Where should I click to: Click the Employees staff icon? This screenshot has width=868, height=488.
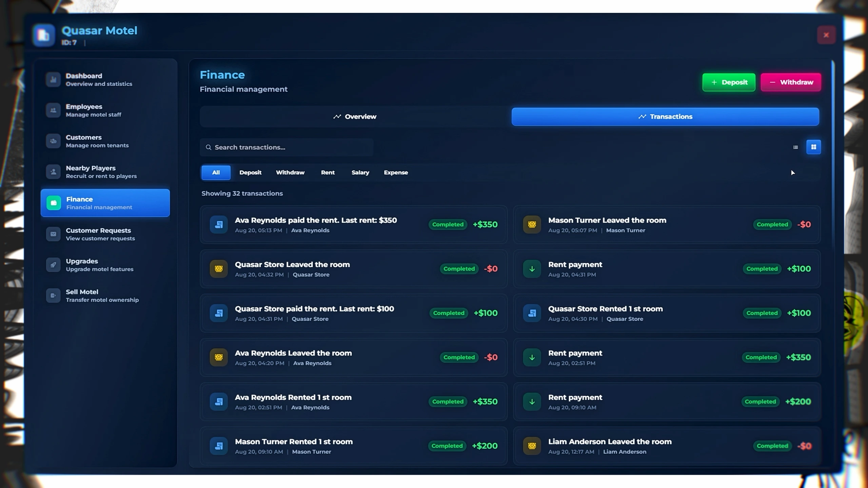point(53,110)
